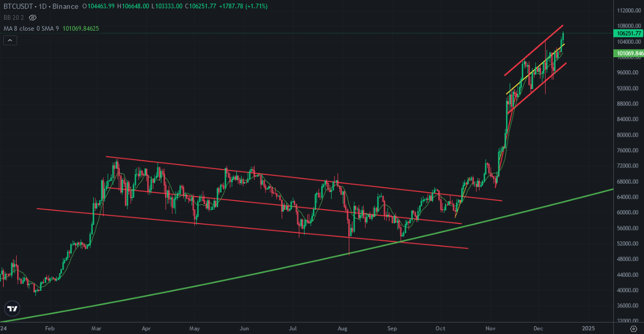644x334 pixels.
Task: Click the 36000.00 price axis label
Action: 629,306
